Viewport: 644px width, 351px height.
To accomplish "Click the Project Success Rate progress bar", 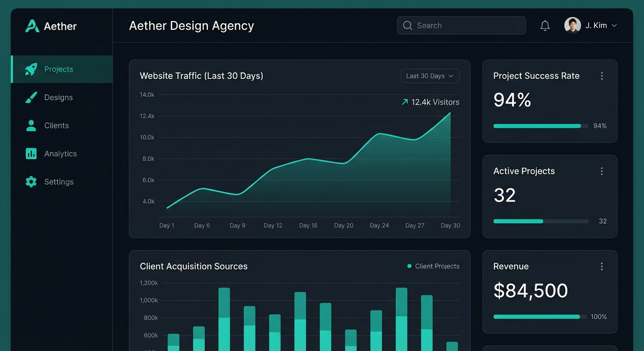I will (541, 126).
